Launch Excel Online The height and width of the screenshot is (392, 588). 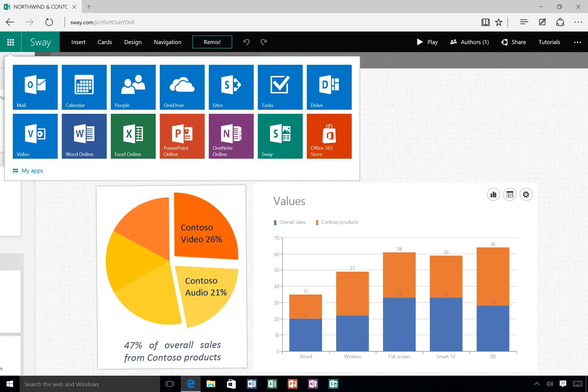[133, 136]
